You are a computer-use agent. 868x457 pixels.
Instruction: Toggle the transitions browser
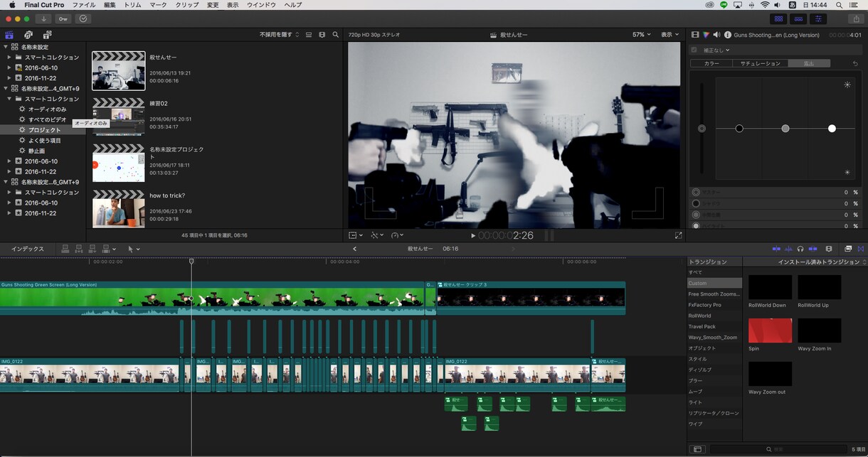[861, 249]
